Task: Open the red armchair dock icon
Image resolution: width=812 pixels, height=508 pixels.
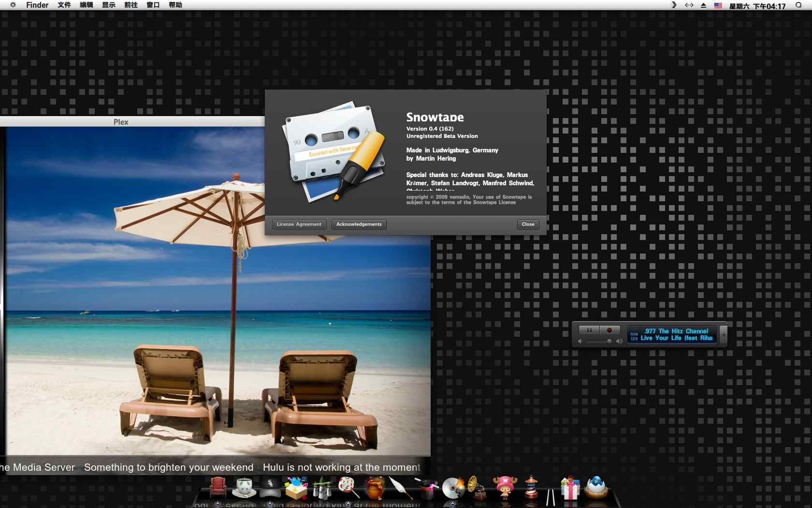Action: pyautogui.click(x=218, y=487)
